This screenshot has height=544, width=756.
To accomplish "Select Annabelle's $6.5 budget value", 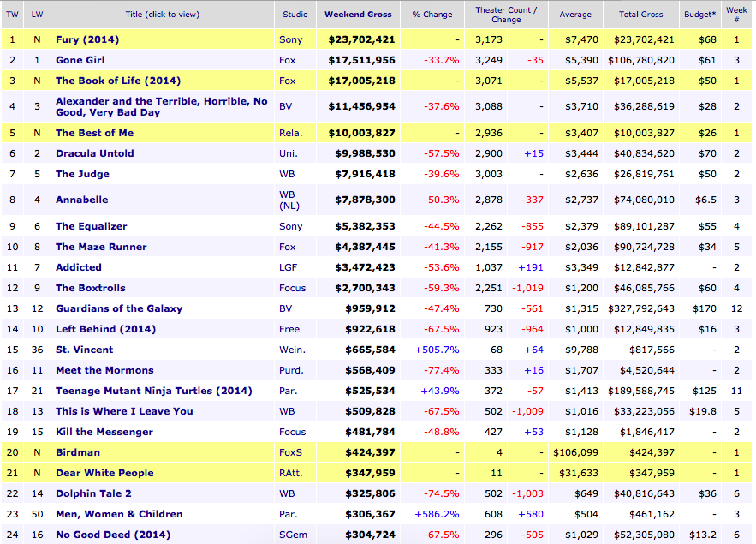I will (x=705, y=200).
